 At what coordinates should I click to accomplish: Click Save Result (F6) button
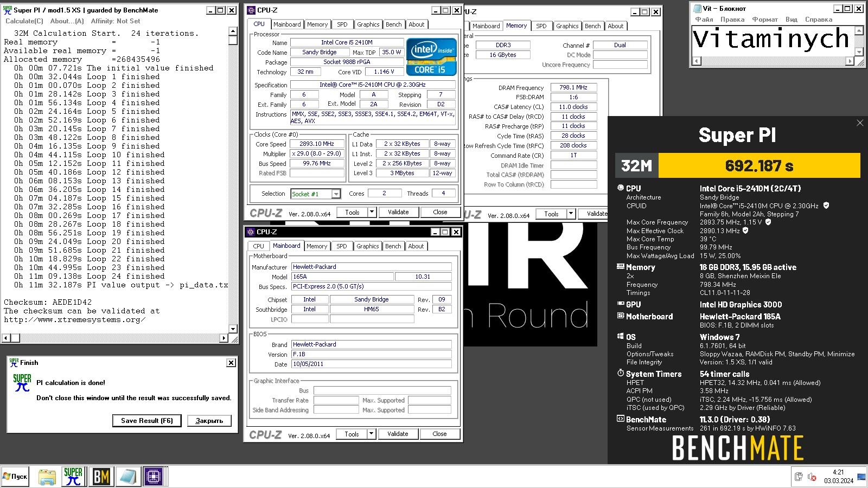tap(147, 420)
